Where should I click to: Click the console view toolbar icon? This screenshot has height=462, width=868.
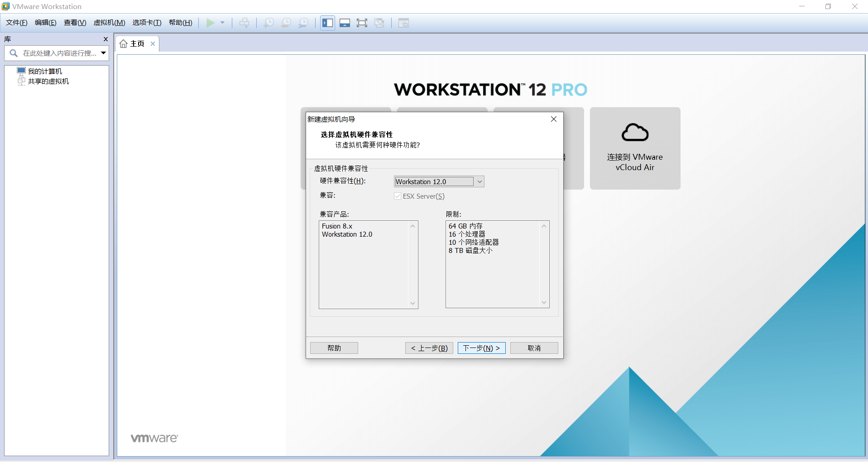click(403, 23)
